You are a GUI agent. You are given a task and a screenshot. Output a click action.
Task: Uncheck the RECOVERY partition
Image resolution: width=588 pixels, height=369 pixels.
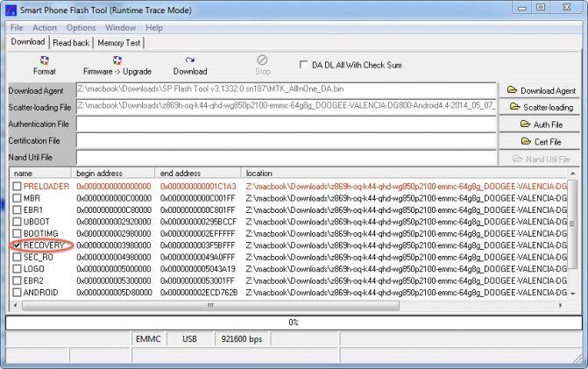17,245
